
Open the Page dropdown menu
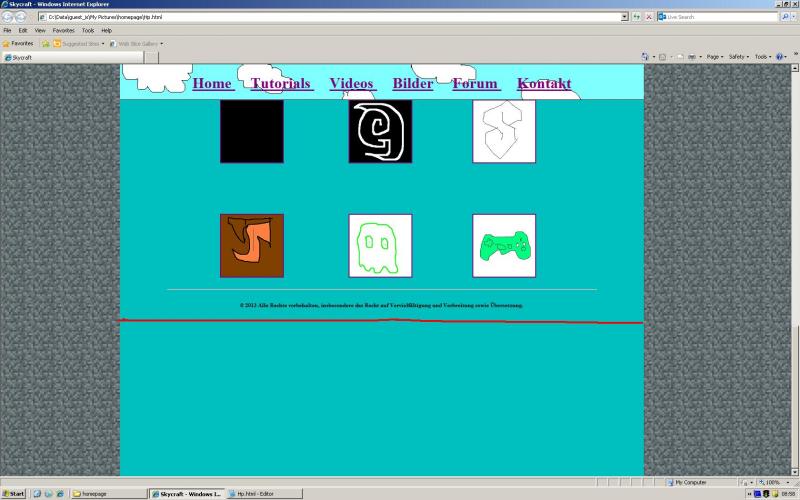point(714,57)
